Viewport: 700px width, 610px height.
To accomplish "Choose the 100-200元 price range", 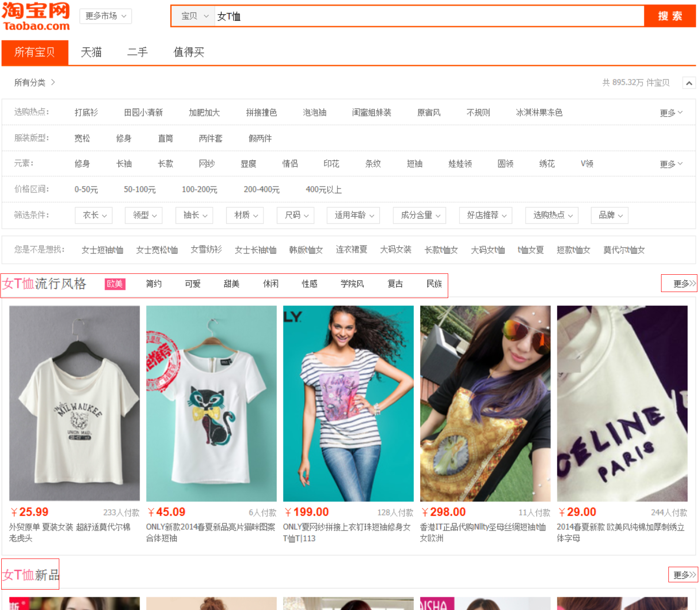I will [x=199, y=189].
